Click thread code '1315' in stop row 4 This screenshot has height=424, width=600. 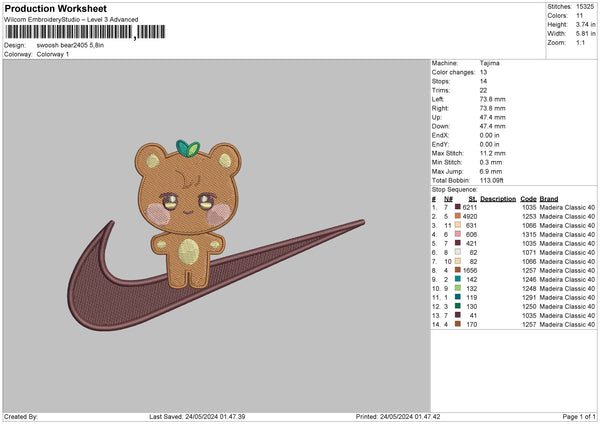pyautogui.click(x=529, y=234)
